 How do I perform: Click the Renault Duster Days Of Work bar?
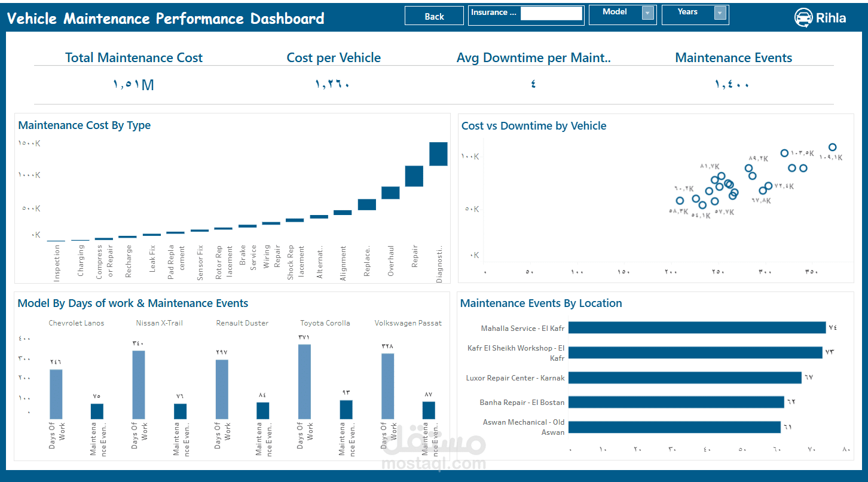point(222,389)
